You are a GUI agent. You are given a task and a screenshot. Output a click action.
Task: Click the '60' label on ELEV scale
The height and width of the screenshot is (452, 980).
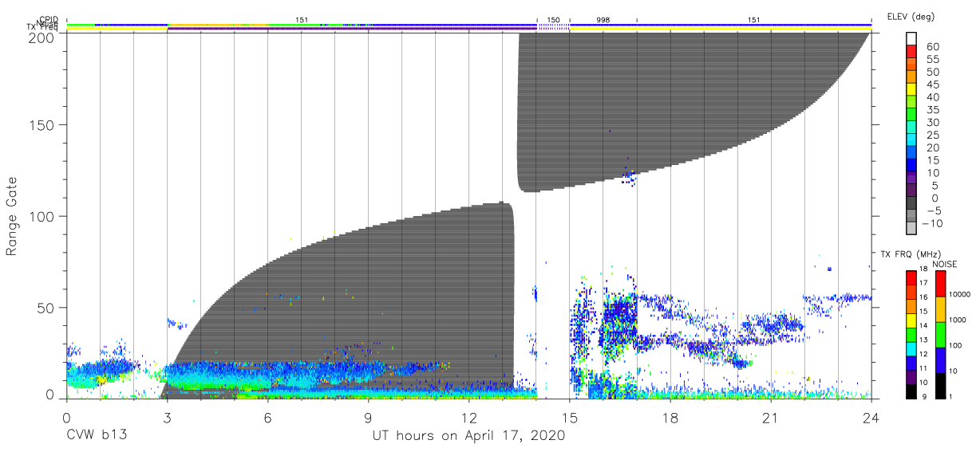[931, 47]
